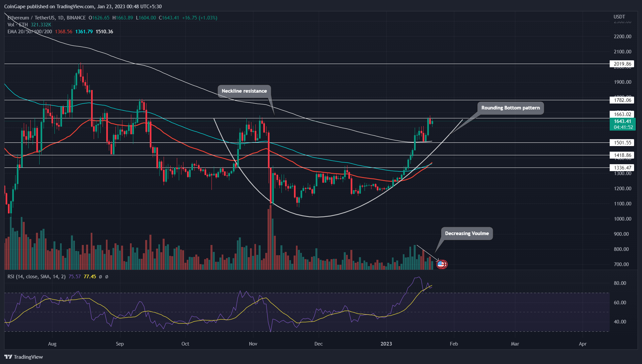Click the Vol · ETH indicator label

tap(18, 25)
